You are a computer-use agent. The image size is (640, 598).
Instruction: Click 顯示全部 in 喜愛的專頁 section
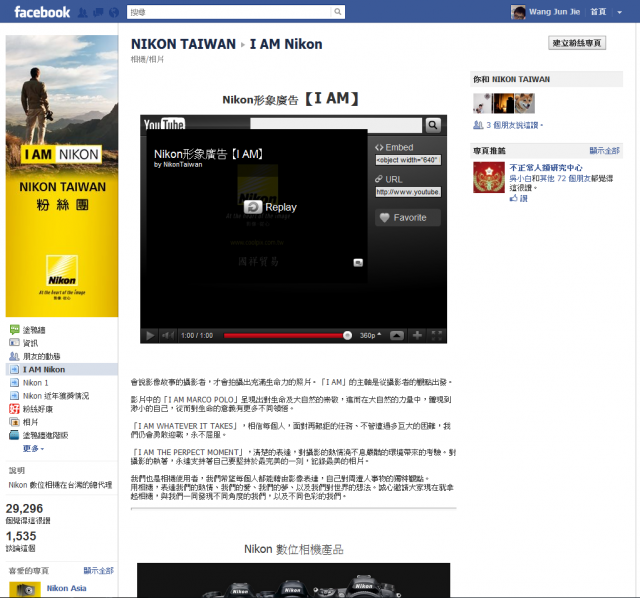(98, 570)
